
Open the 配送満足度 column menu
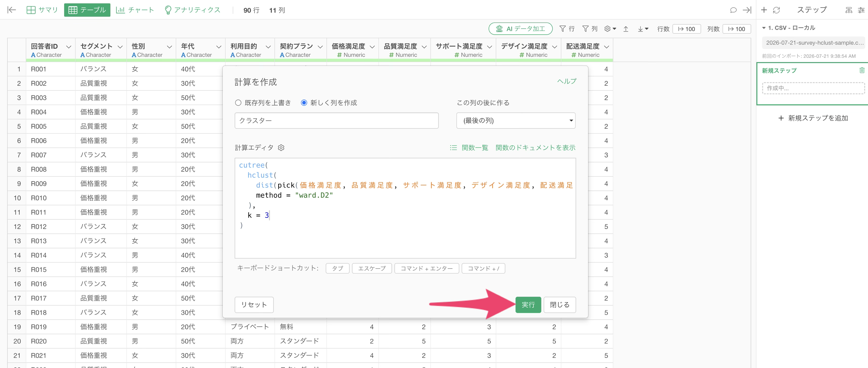(606, 47)
